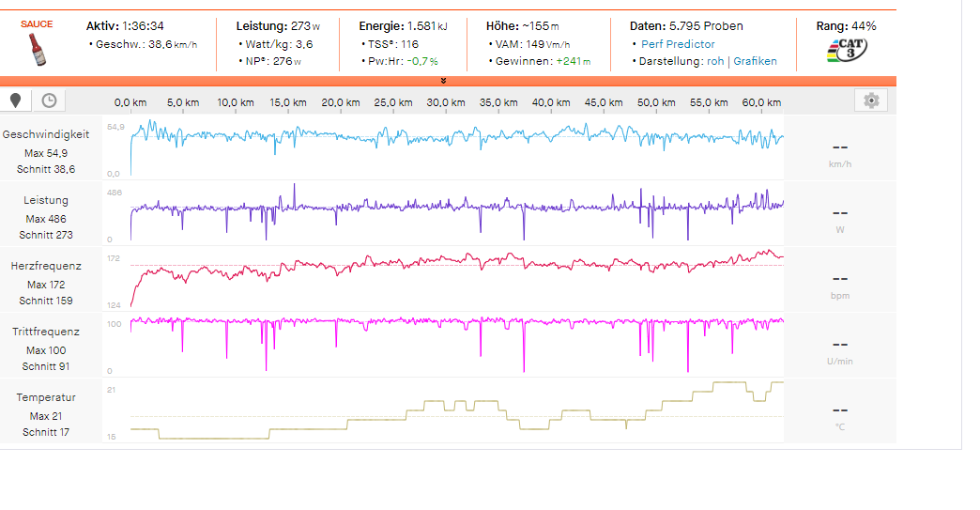Switch x-axis to time clock icon

49,100
